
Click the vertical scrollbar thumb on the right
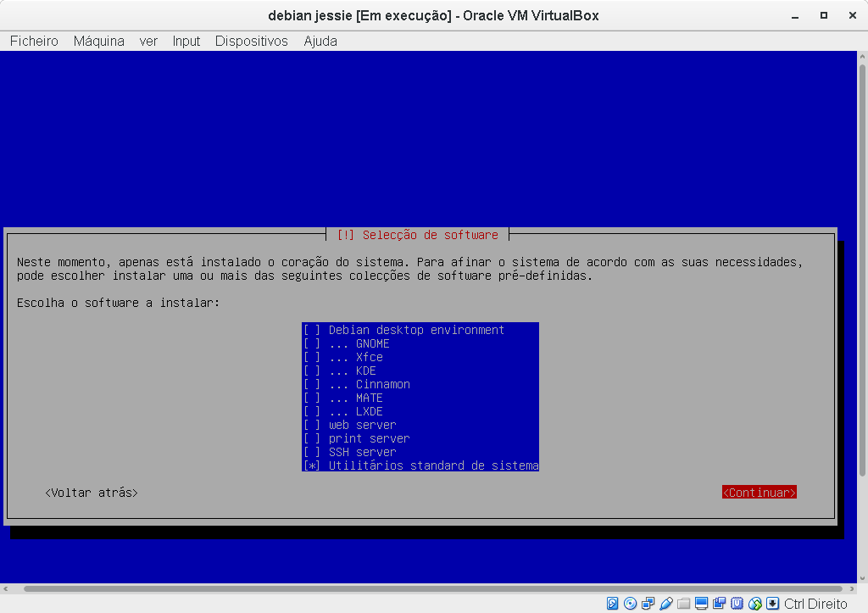pyautogui.click(x=862, y=270)
